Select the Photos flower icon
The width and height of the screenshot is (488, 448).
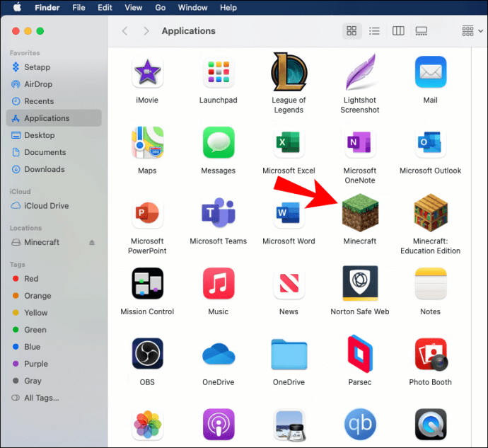point(148,425)
